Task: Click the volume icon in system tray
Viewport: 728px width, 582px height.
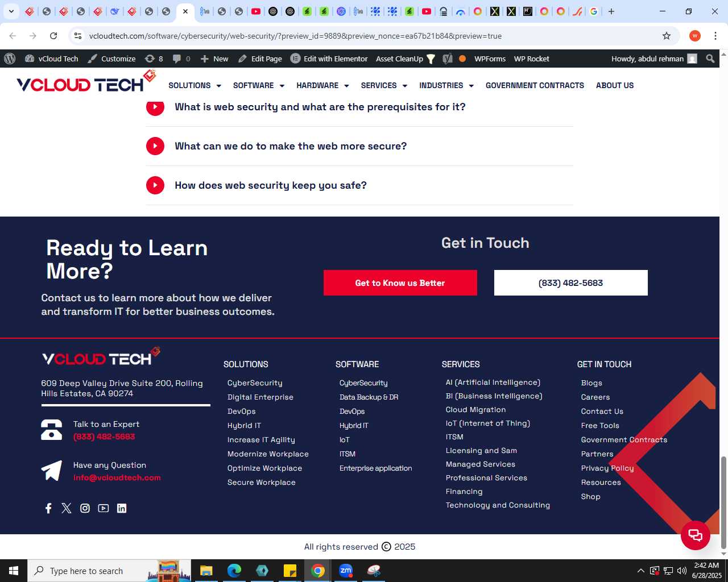Action: (x=682, y=571)
